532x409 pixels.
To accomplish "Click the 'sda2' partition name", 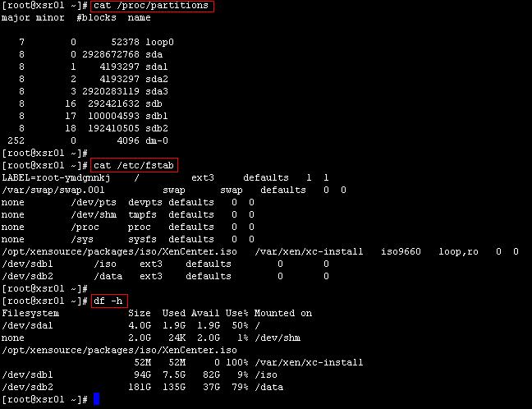I will click(157, 79).
